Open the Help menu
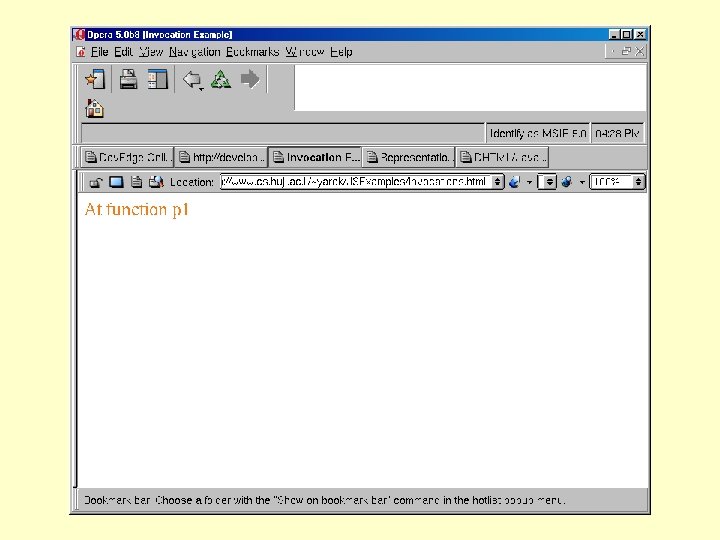 (341, 52)
